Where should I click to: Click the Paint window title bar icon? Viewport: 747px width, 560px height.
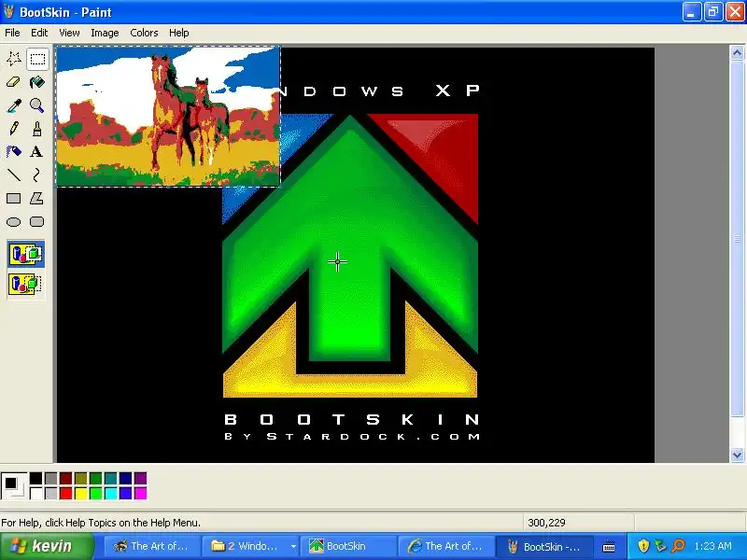[8, 11]
